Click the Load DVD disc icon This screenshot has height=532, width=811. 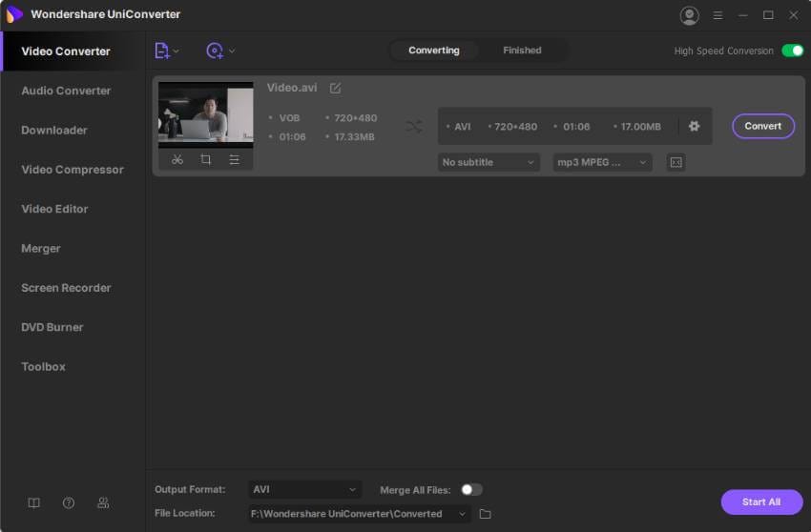(215, 51)
